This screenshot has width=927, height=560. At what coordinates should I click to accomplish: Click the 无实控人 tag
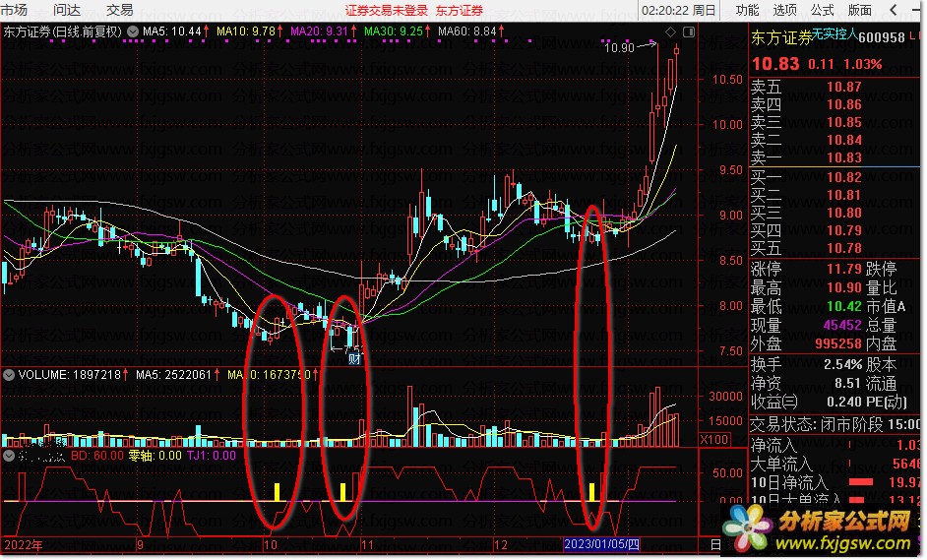(x=834, y=33)
